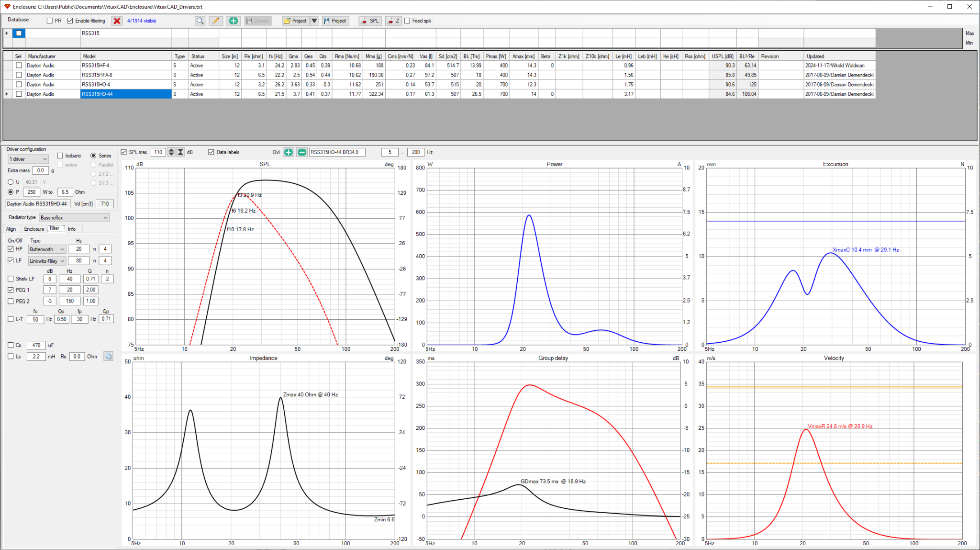Enable the PEQ 2 checkbox
The height and width of the screenshot is (550, 980).
(11, 301)
